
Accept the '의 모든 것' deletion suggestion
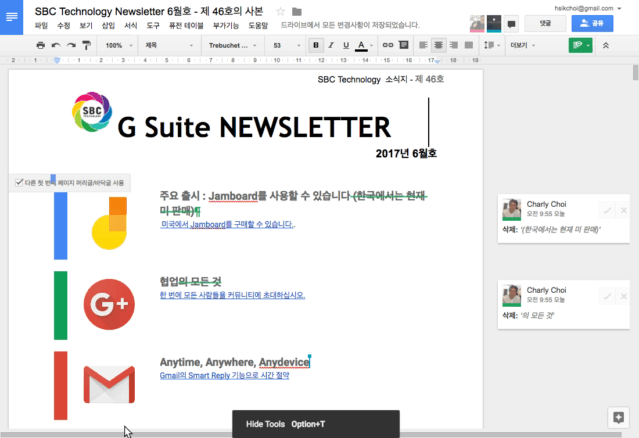607,297
